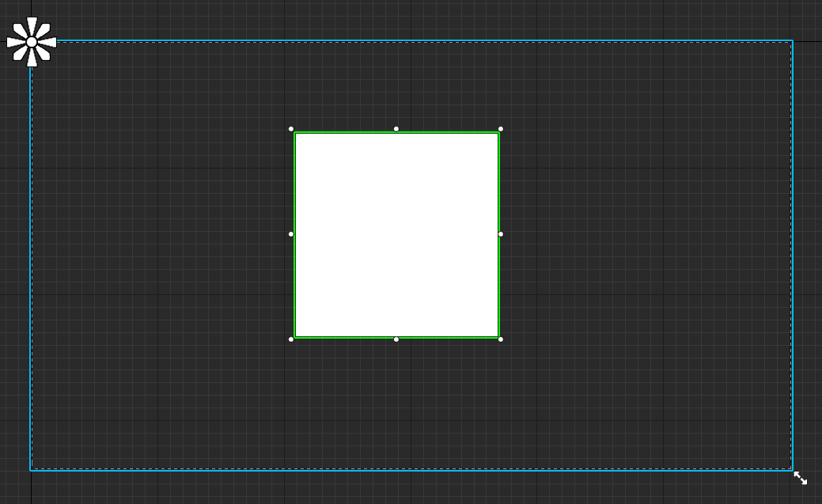Pick the bottom-left handle of white widget

tap(291, 339)
